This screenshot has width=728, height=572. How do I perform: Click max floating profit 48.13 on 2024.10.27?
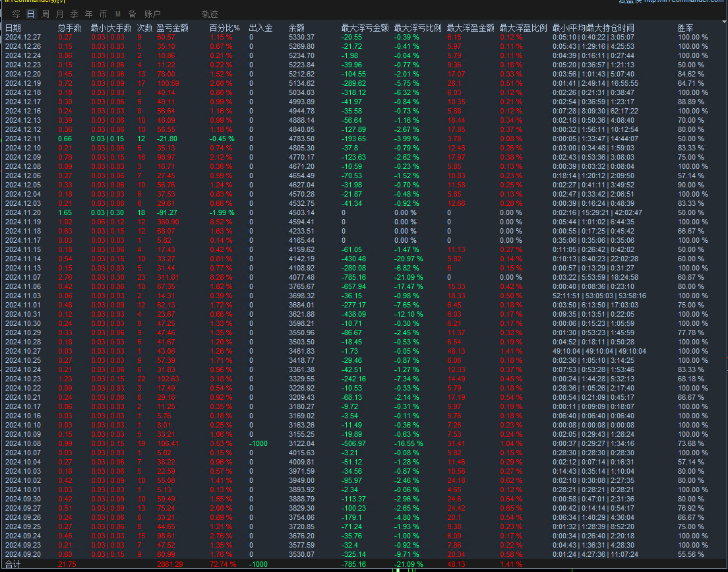(456, 351)
